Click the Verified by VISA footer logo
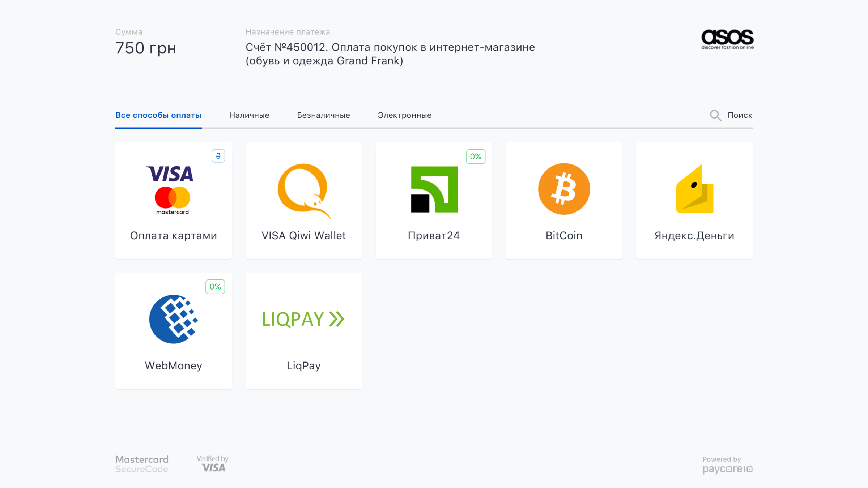The image size is (868, 488). pyautogui.click(x=213, y=464)
